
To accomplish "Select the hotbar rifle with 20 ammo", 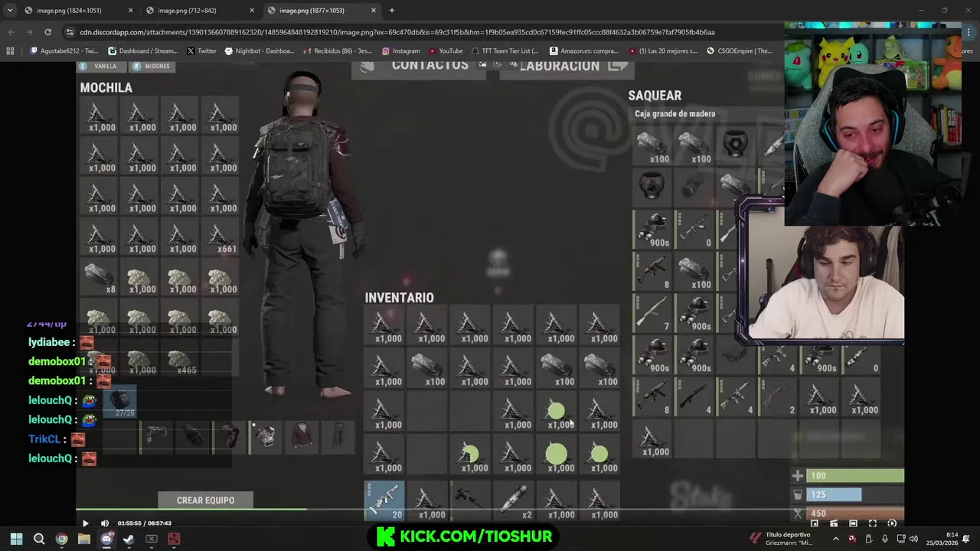I will point(384,500).
